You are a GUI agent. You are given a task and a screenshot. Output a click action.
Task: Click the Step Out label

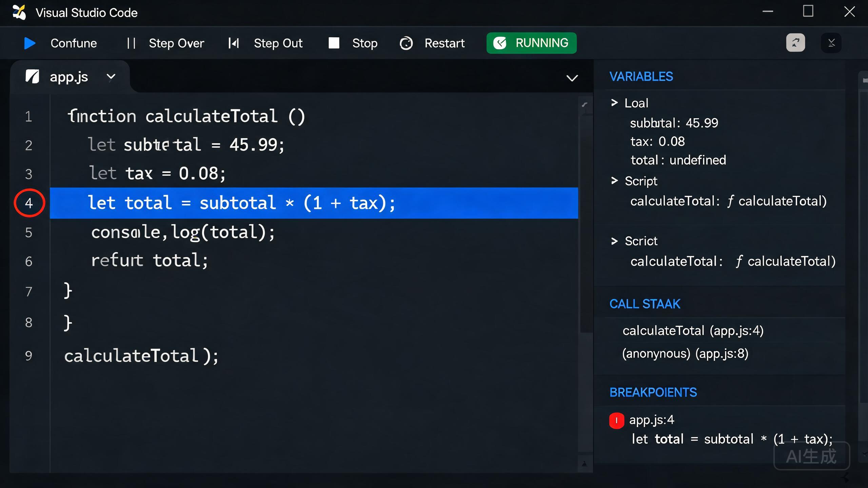pyautogui.click(x=278, y=43)
